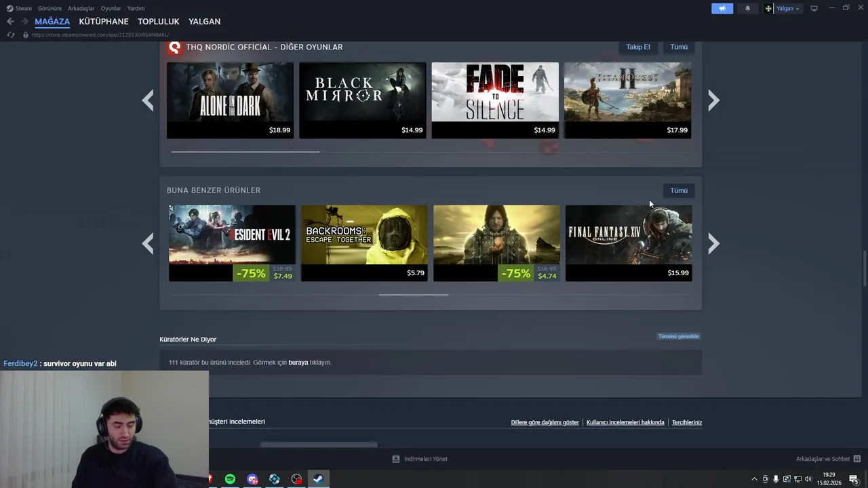The image size is (868, 488).
Task: Click the tray network icon
Action: point(797,479)
